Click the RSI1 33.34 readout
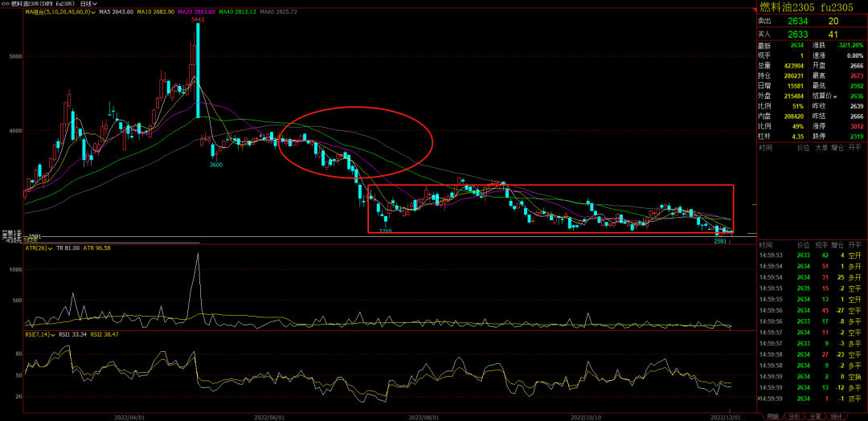The image size is (868, 421). click(x=72, y=334)
